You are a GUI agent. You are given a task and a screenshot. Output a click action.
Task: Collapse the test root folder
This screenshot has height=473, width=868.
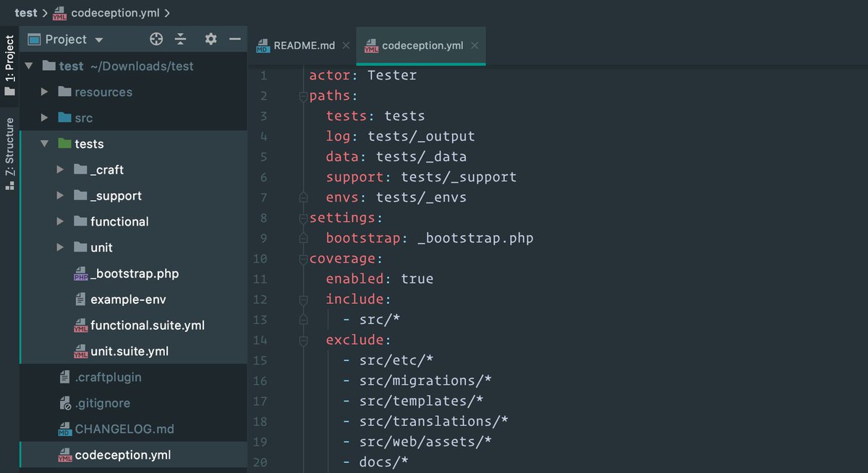[29, 66]
